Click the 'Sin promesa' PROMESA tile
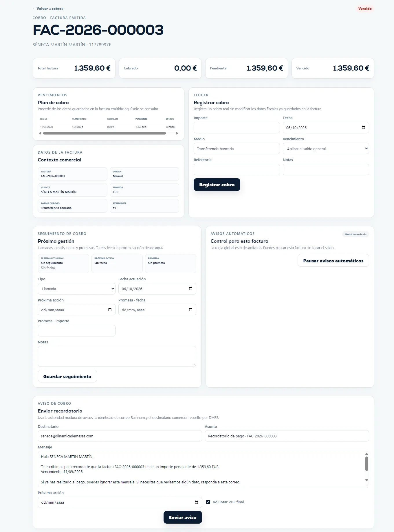This screenshot has width=394, height=532. 171,263
